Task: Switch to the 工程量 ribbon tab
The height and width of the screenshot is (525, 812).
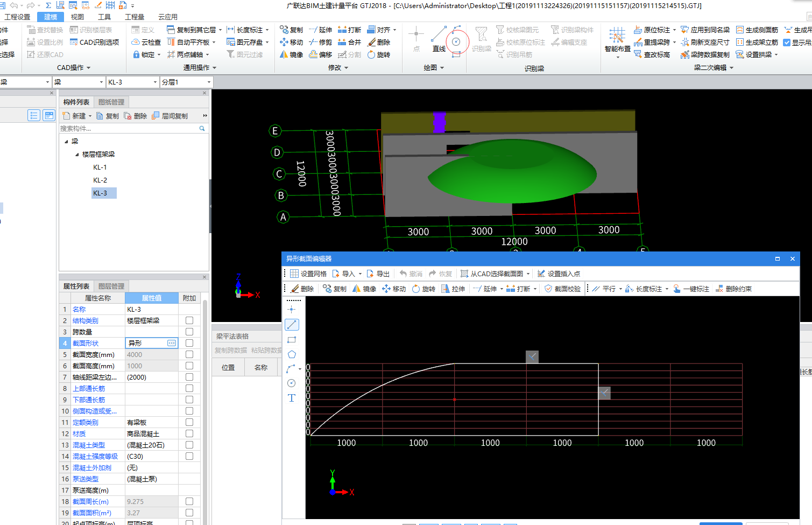Action: 135,17
